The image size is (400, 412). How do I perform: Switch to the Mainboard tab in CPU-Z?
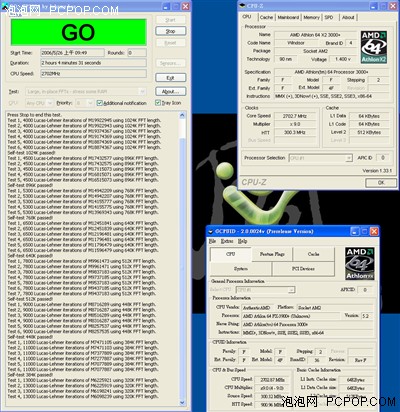click(x=288, y=17)
